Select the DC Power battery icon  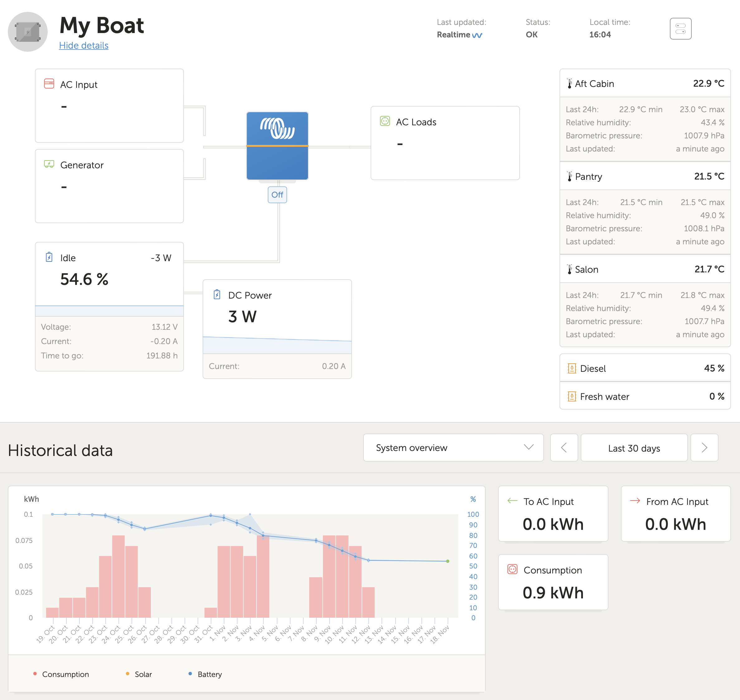click(218, 295)
